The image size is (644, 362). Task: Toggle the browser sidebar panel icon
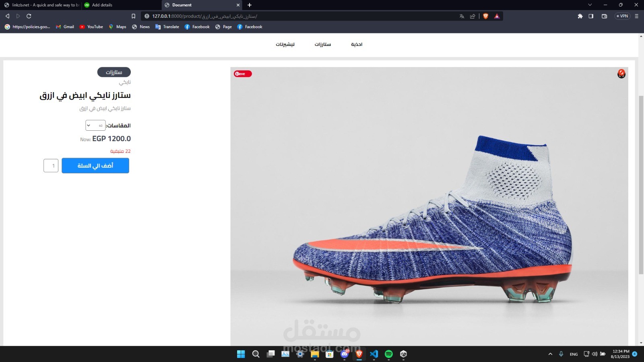(591, 16)
